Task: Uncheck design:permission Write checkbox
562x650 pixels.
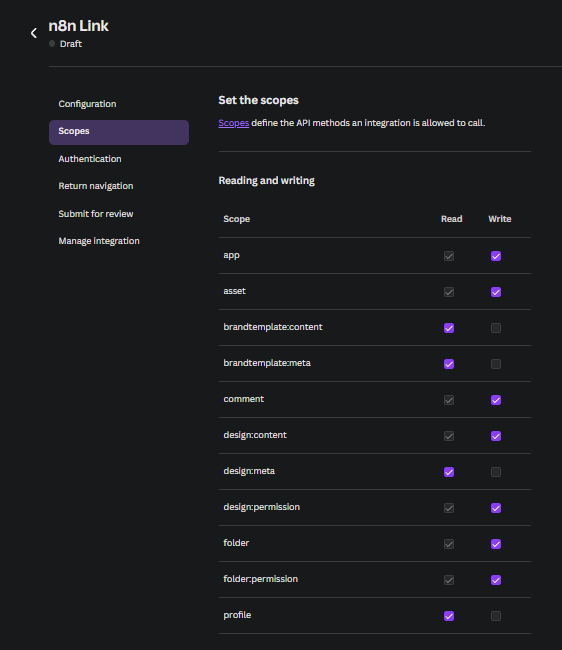Action: (496, 508)
